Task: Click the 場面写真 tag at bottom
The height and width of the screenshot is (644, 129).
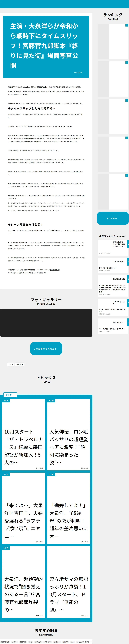Action: [x=23, y=642]
